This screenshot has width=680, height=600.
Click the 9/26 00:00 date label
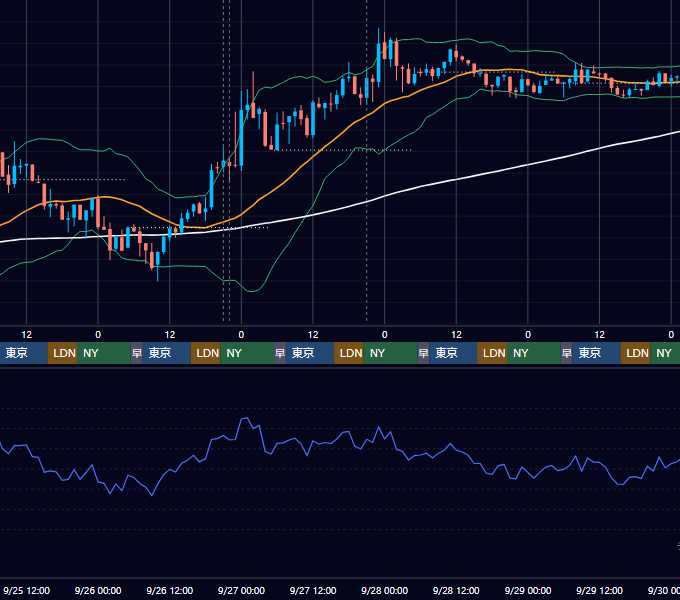[x=98, y=590]
